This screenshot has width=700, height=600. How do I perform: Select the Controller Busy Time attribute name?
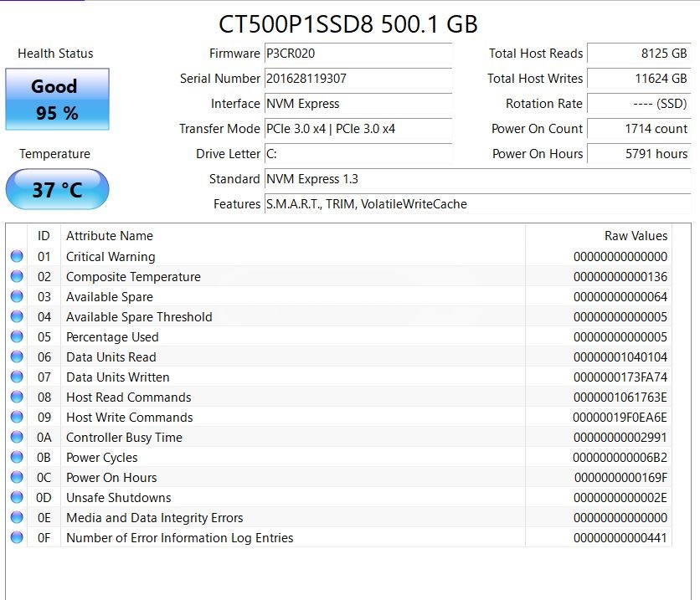[124, 438]
